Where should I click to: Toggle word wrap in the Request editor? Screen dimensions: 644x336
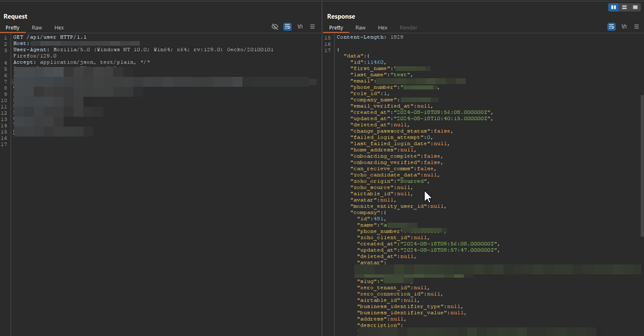[x=288, y=27]
